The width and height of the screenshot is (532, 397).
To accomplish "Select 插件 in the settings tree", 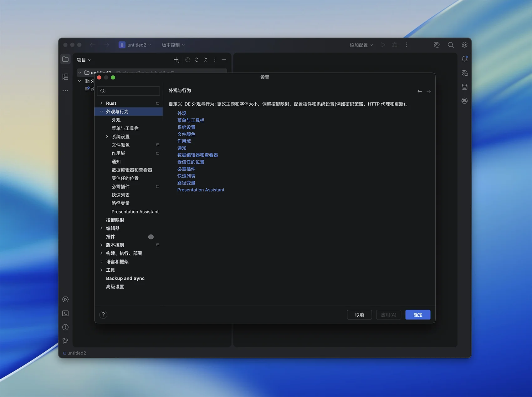I will pos(110,237).
